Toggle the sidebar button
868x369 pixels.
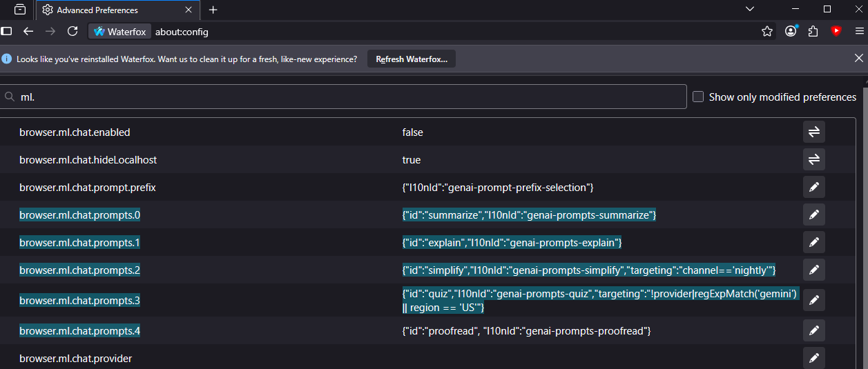7,31
